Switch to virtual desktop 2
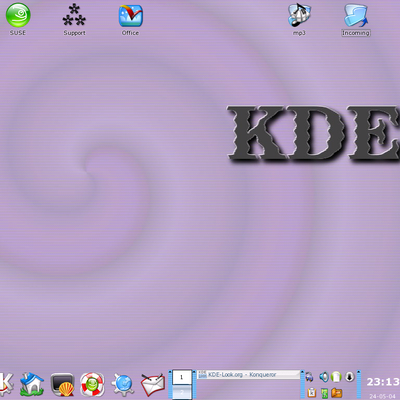The width and height of the screenshot is (400, 400). [182, 391]
